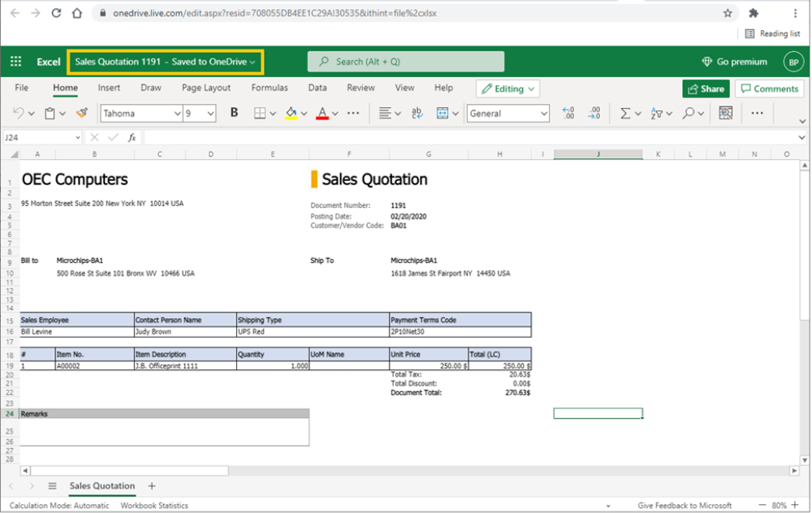Click the formula bar checkmark
This screenshot has height=513, width=812.
point(113,137)
